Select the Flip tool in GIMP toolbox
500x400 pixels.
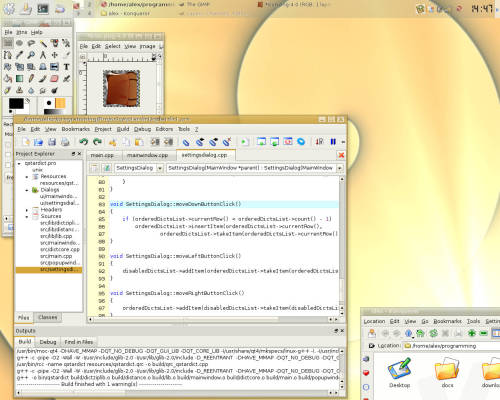point(55,67)
